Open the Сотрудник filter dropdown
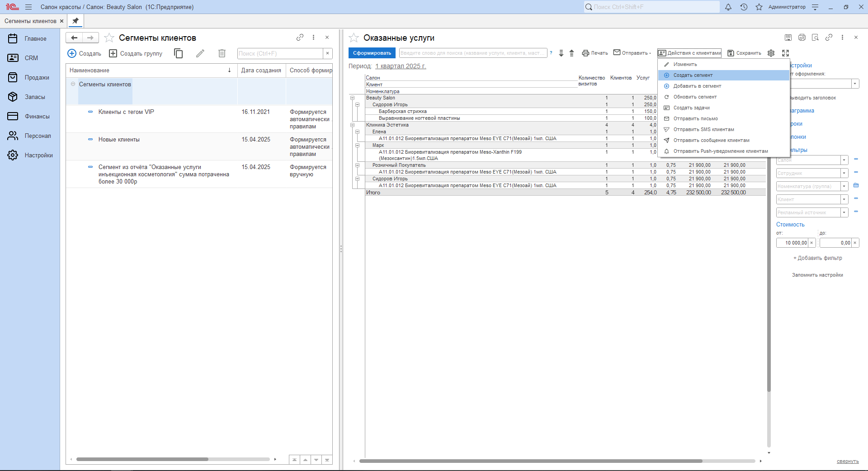Image resolution: width=868 pixels, height=471 pixels. pyautogui.click(x=844, y=173)
